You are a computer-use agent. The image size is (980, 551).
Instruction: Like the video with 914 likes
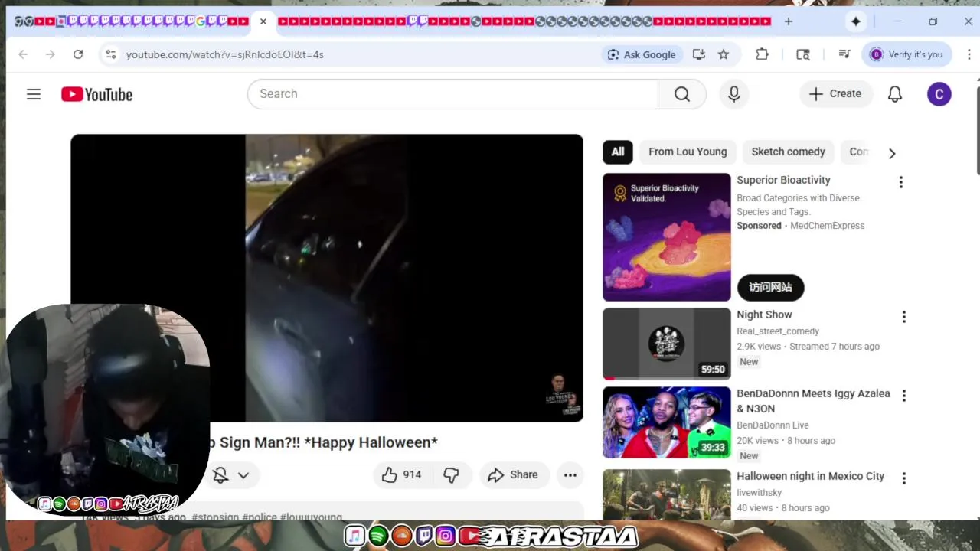(402, 475)
